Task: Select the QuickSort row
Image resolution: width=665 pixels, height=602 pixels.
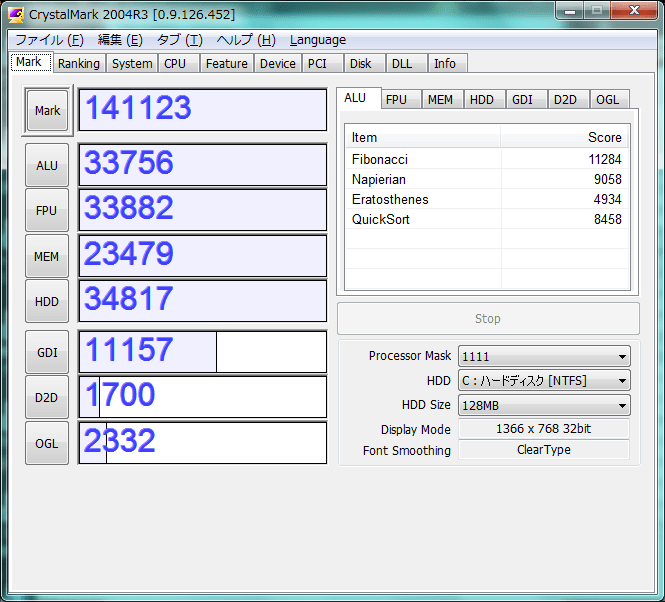Action: (x=487, y=219)
